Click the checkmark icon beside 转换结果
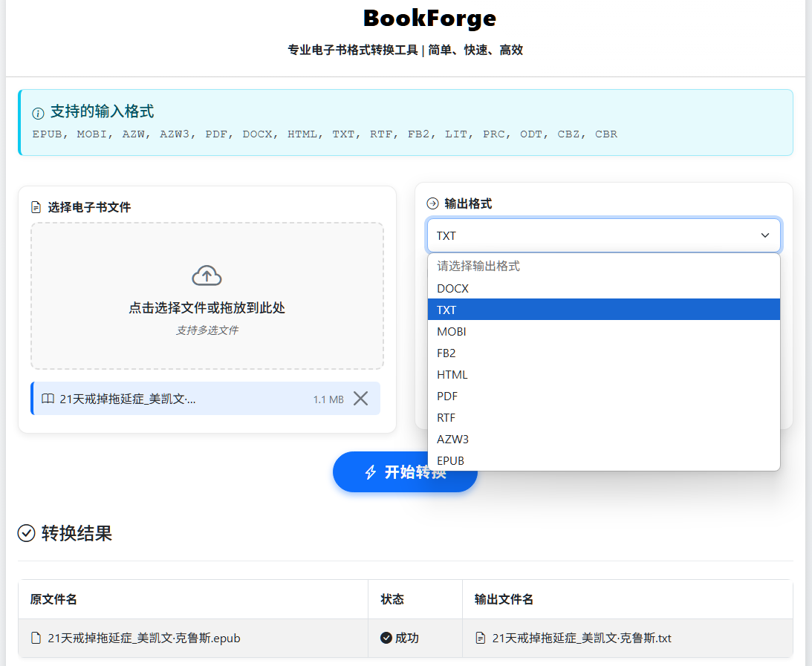Viewport: 812px width, 666px height. tap(27, 533)
